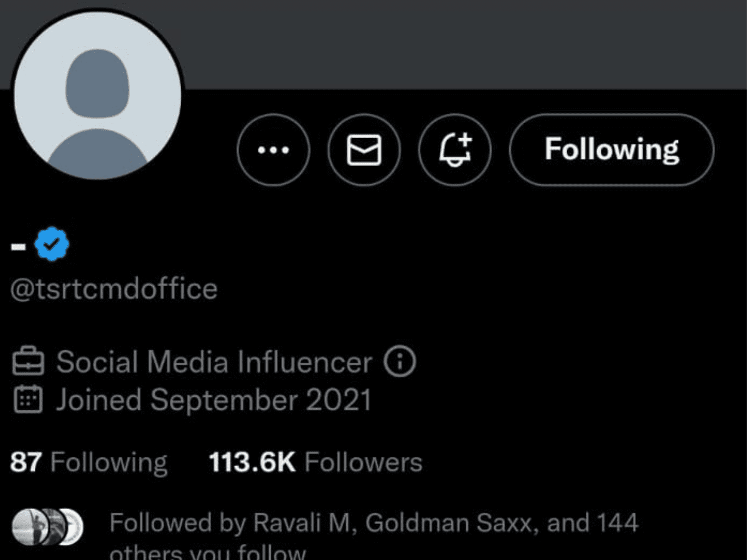This screenshot has width=747, height=560.
Task: Click the Joined September 2021 text
Action: 214,400
